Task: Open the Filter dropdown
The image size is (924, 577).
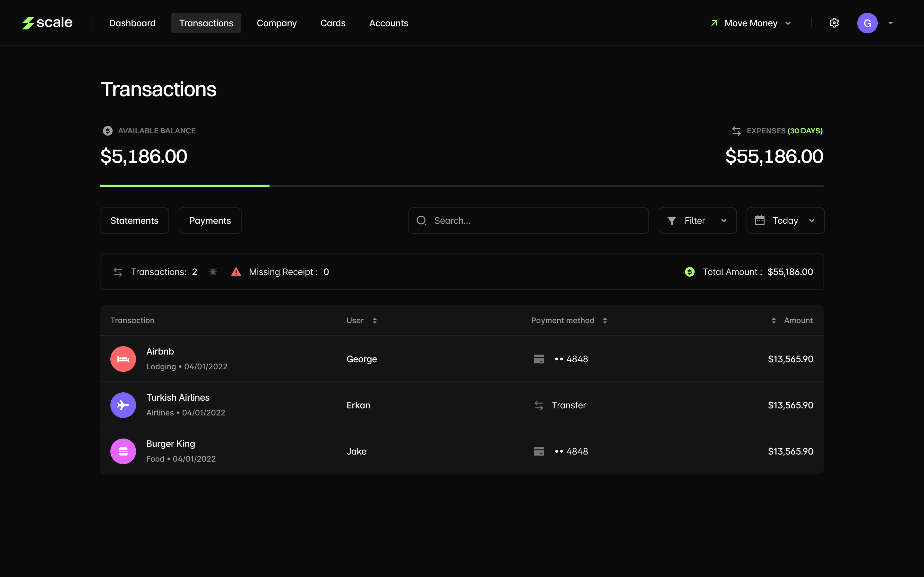Action: point(697,221)
